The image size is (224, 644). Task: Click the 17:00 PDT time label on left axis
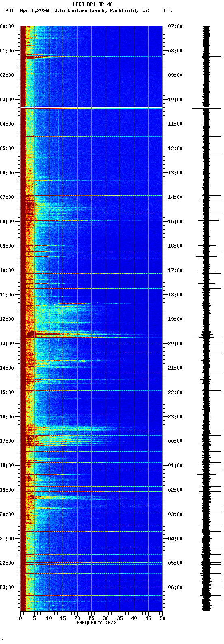tap(7, 441)
